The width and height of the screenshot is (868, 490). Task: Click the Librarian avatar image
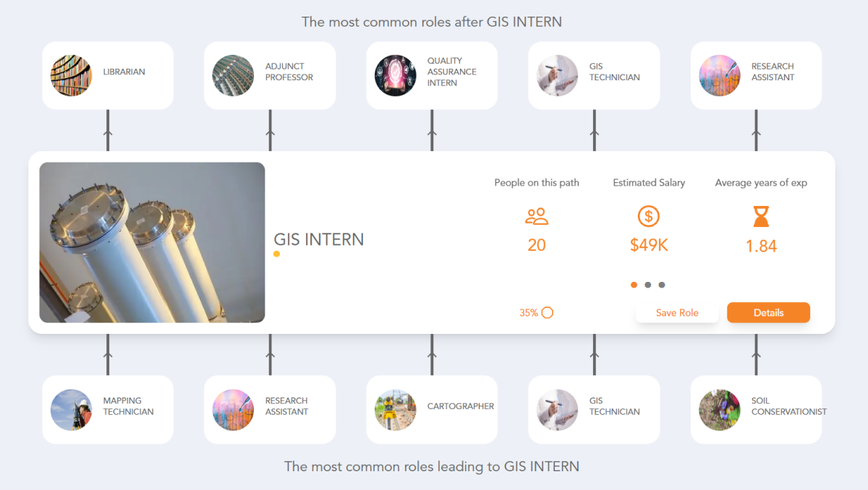[71, 74]
